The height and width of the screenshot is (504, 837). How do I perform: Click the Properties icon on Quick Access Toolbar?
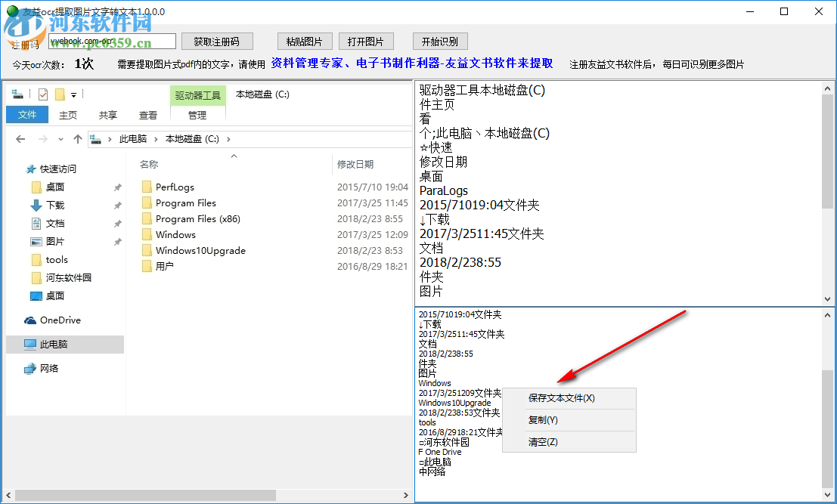(x=43, y=94)
